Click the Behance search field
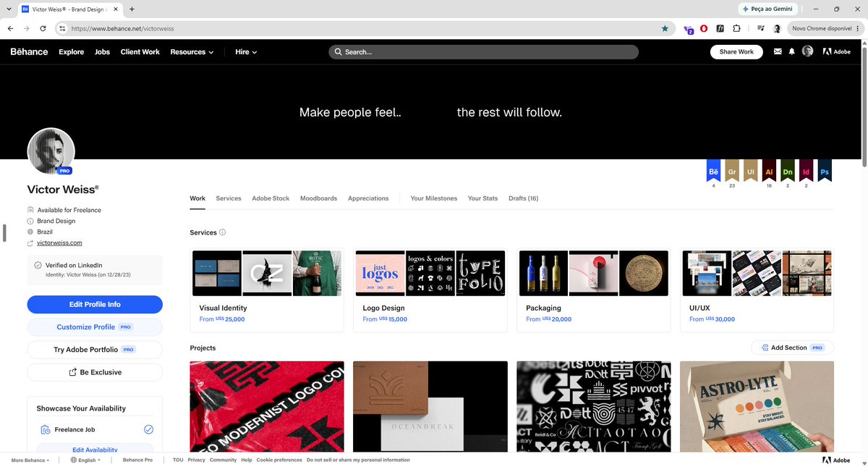Image resolution: width=868 pixels, height=467 pixels. [x=484, y=52]
